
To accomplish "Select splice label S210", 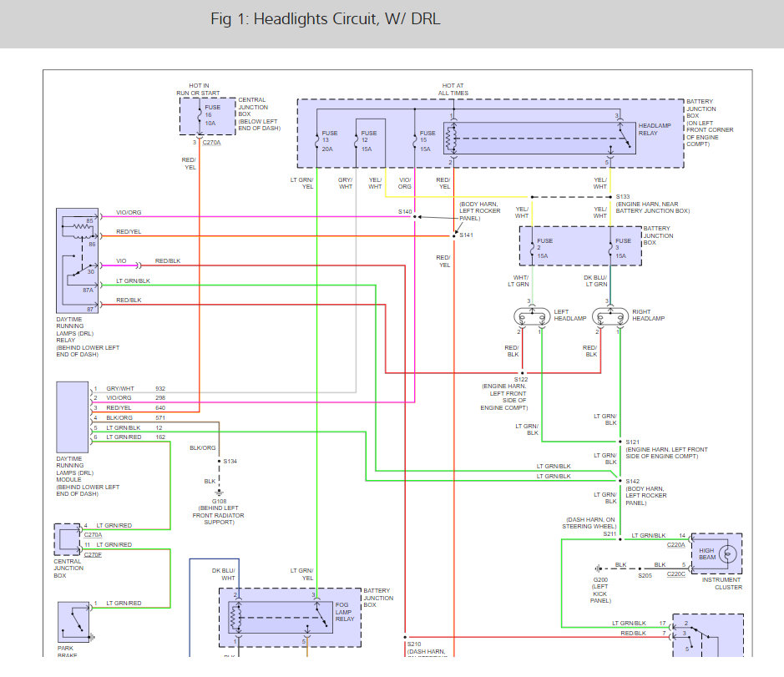I will coord(414,644).
